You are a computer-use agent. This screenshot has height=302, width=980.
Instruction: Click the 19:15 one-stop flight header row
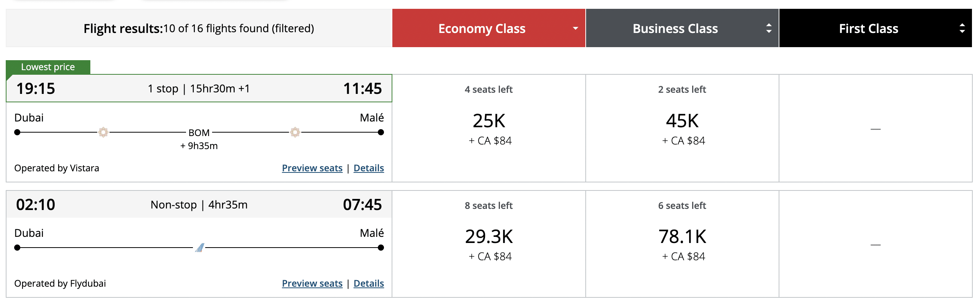pos(199,89)
